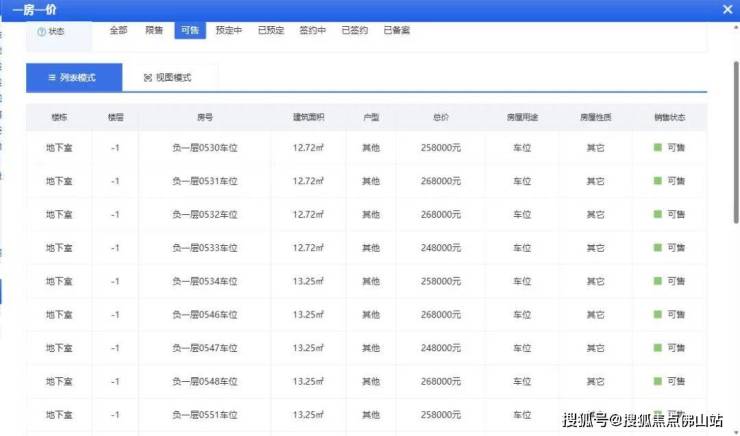Close the 一房一价 dialog
The height and width of the screenshot is (436, 740).
tap(727, 9)
